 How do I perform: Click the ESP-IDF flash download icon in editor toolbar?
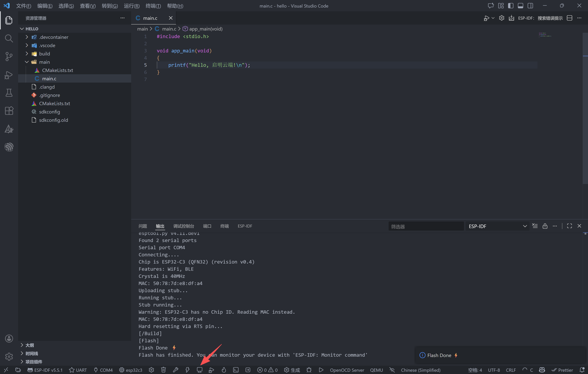(x=511, y=18)
